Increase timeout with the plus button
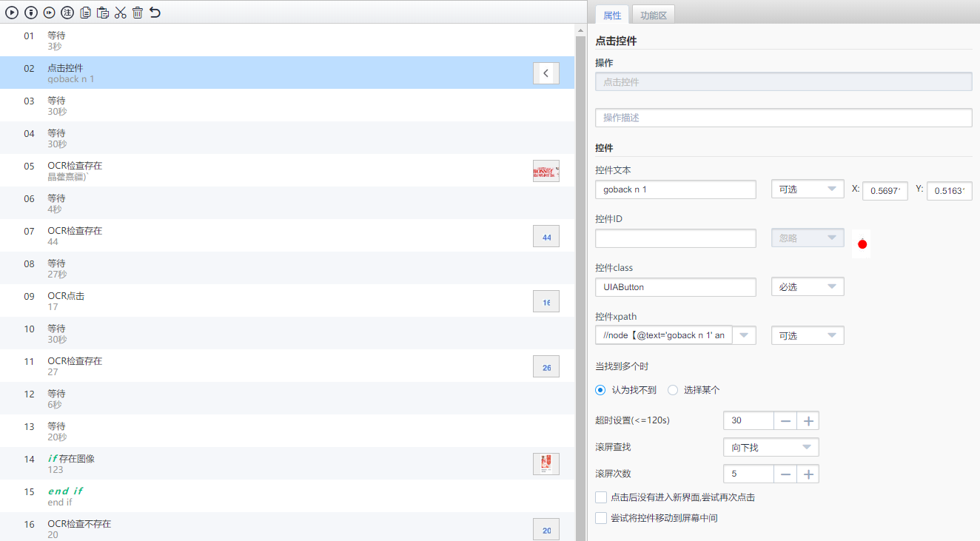This screenshot has width=980, height=541. pyautogui.click(x=808, y=421)
